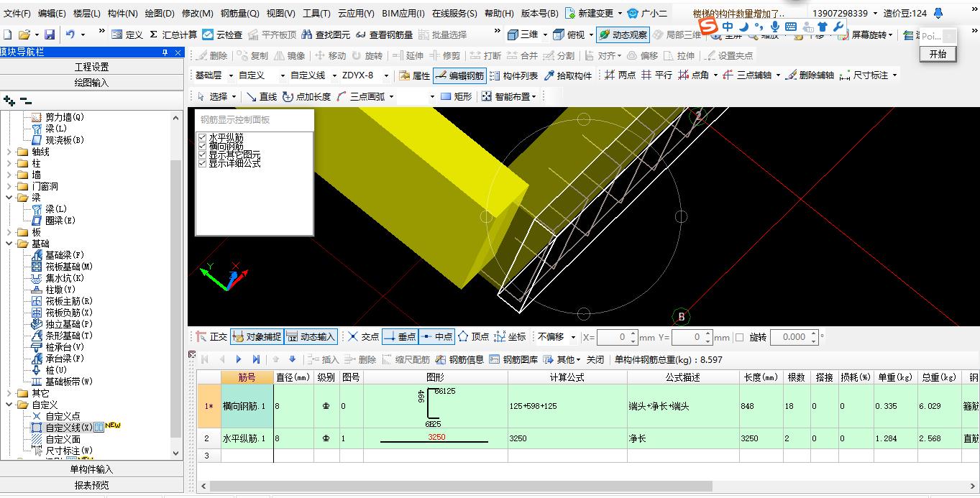Toggle 动态观察 orbit view
This screenshot has height=498, width=980.
pos(622,34)
